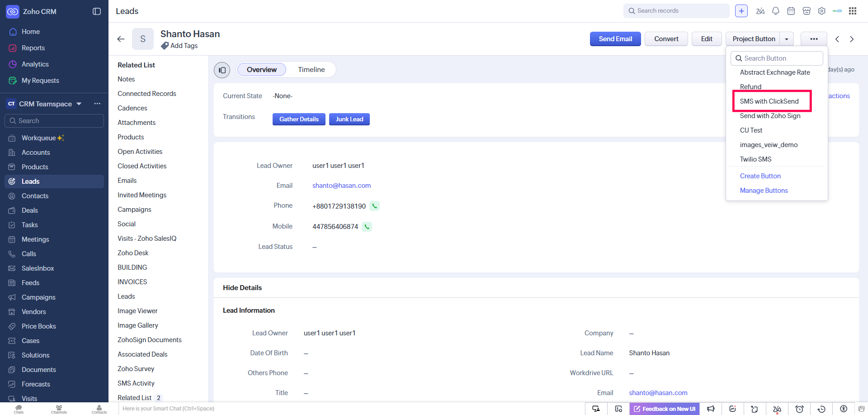Select SMS with ClickSend menu option
The image size is (868, 415).
pyautogui.click(x=769, y=101)
